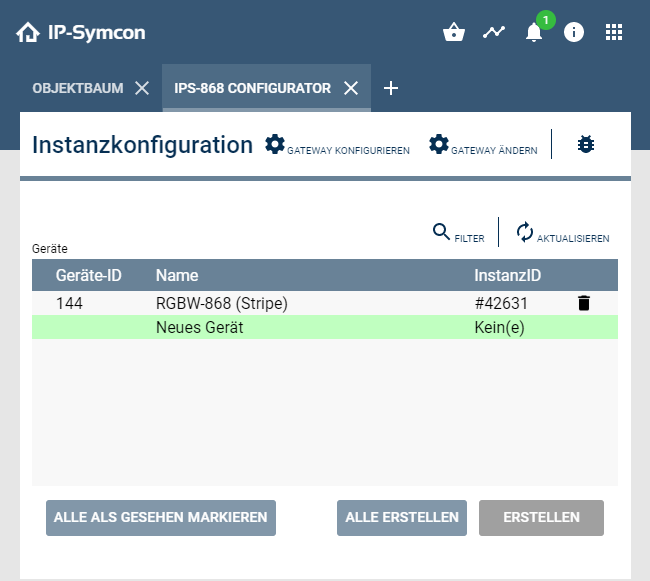
Task: Delete the RGBW-868 (Stripe) device
Action: tap(584, 303)
